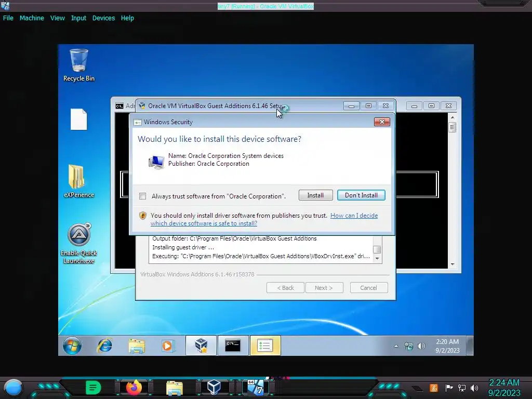Select the tiny7 VM host taskbar icon

[x=256, y=387]
